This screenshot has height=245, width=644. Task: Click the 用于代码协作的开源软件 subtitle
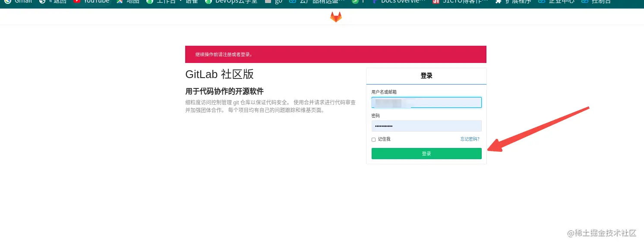point(224,91)
